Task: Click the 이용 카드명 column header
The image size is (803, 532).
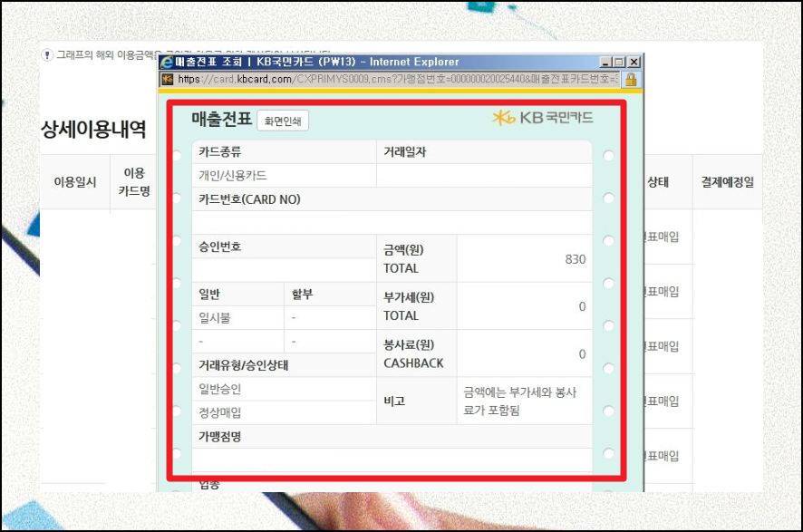Action: point(134,182)
